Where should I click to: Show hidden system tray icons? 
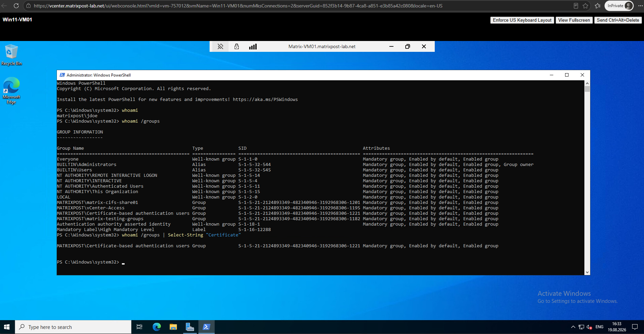pyautogui.click(x=573, y=327)
